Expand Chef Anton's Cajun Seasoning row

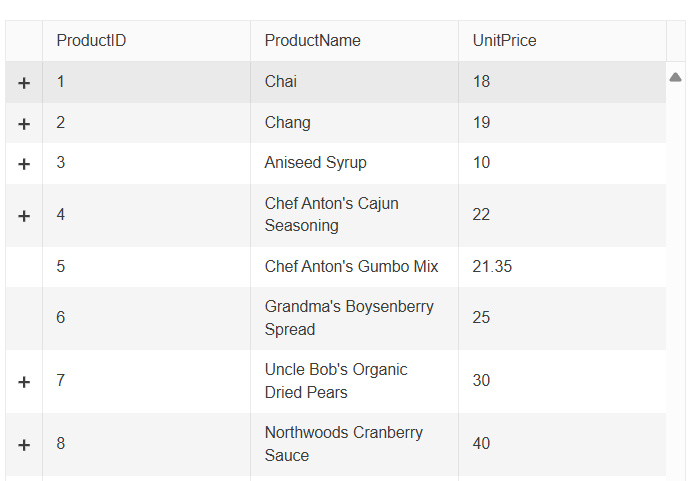(24, 216)
